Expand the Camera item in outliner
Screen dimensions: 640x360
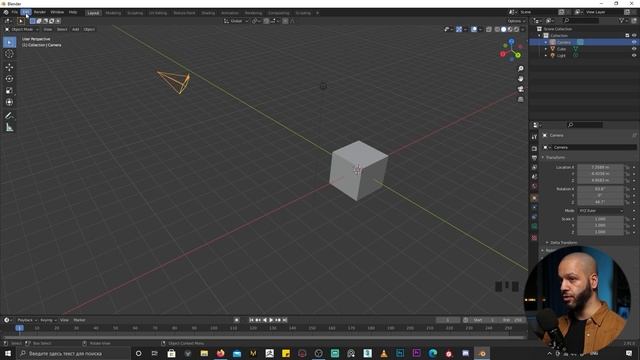pyautogui.click(x=546, y=42)
